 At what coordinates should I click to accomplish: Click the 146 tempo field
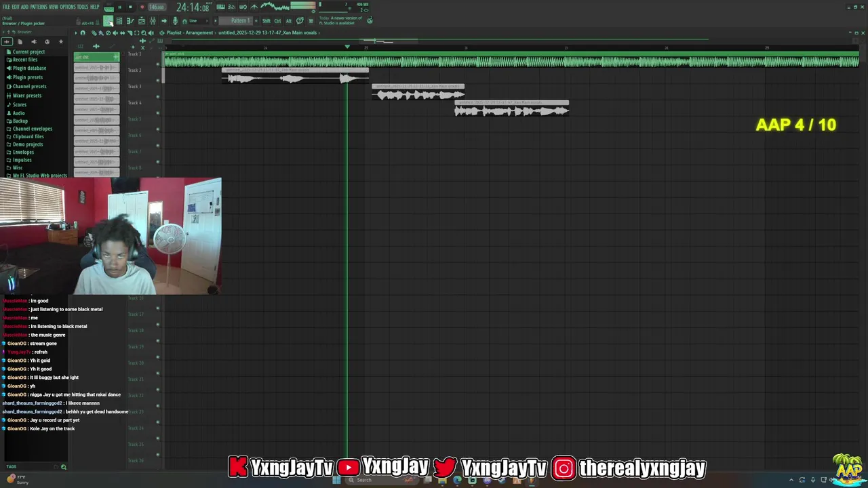157,7
